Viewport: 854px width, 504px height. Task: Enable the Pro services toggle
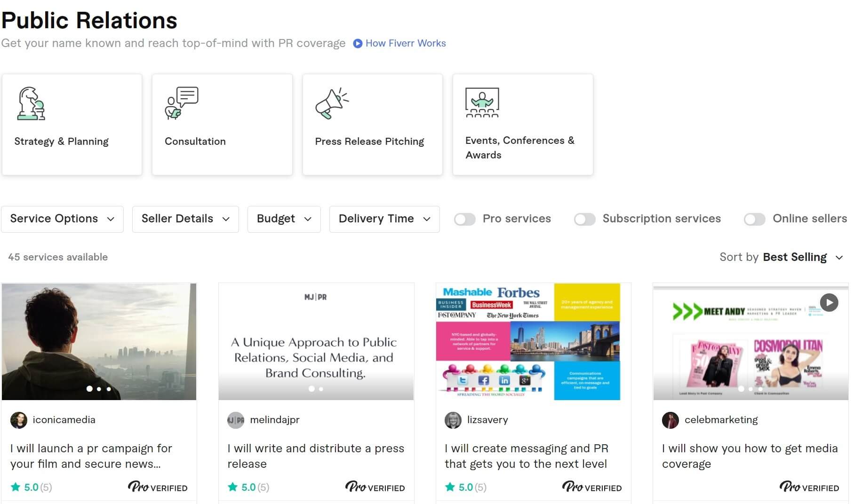(x=465, y=219)
